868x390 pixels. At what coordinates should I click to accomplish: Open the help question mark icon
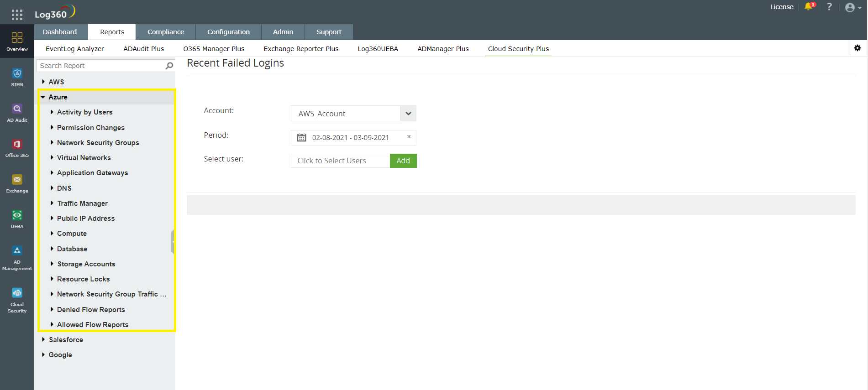[x=829, y=7]
